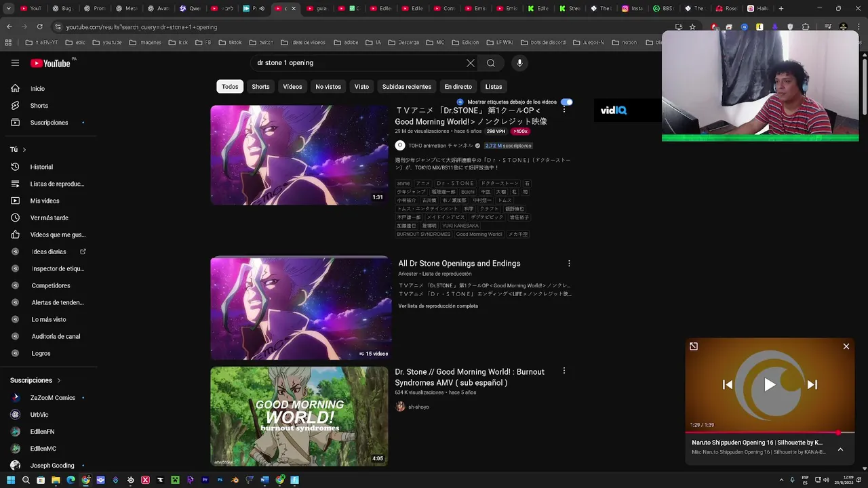
Task: Open vidIQ Competidores in the sidebar
Action: click(x=47, y=285)
